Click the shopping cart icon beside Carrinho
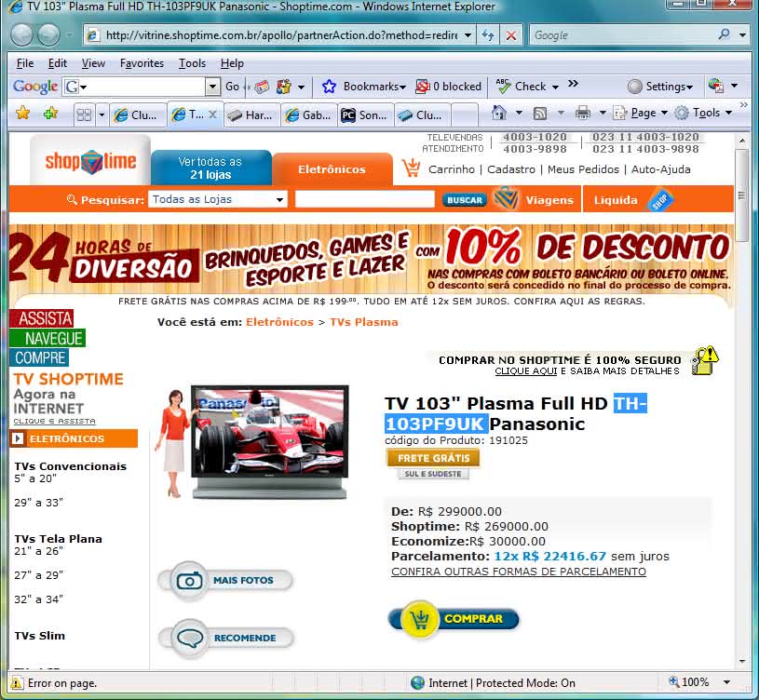Screen dimensions: 759x700 [411, 168]
